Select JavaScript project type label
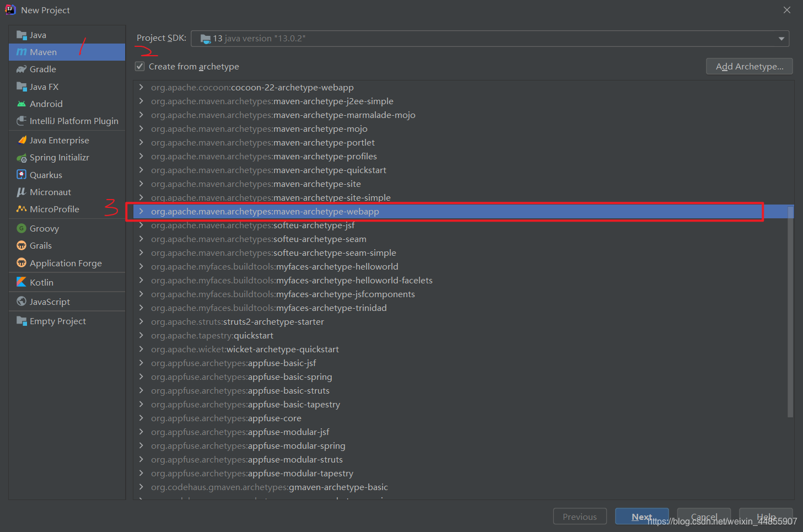This screenshot has height=532, width=803. [x=50, y=302]
